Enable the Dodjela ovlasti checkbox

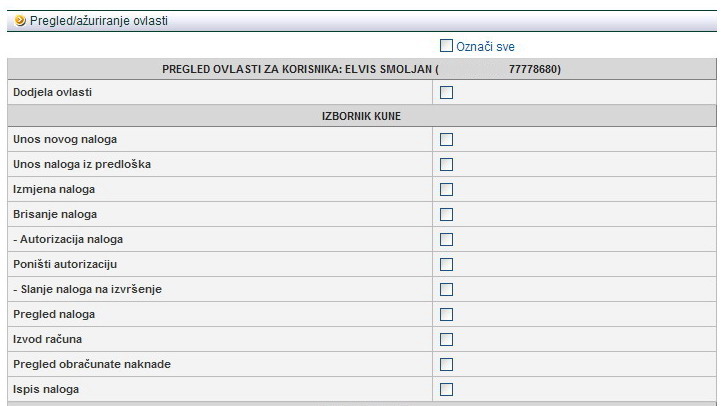tap(446, 93)
